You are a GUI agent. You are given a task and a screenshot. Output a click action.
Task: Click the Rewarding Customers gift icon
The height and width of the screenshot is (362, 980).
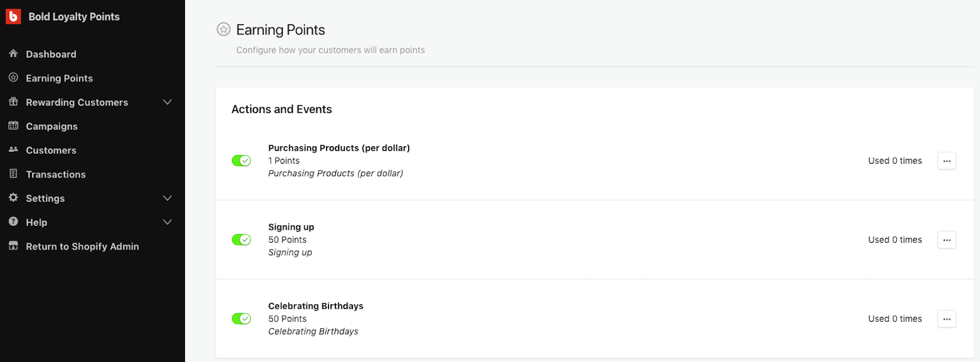pos(13,102)
